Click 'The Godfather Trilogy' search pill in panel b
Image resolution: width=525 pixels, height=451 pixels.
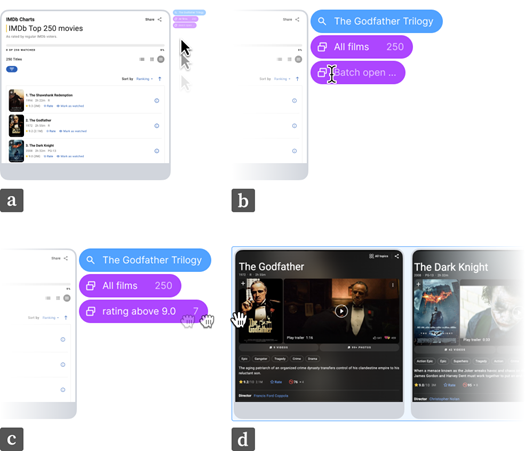[376, 21]
